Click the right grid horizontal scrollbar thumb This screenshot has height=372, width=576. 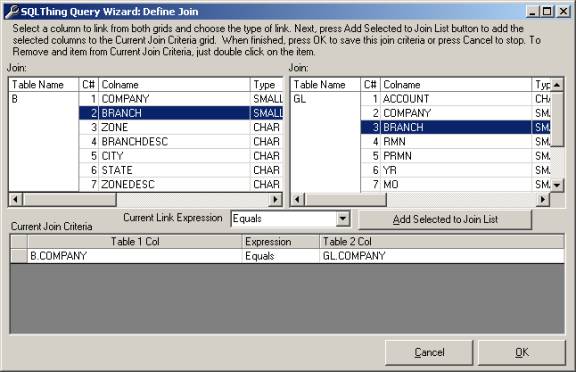[x=345, y=200]
